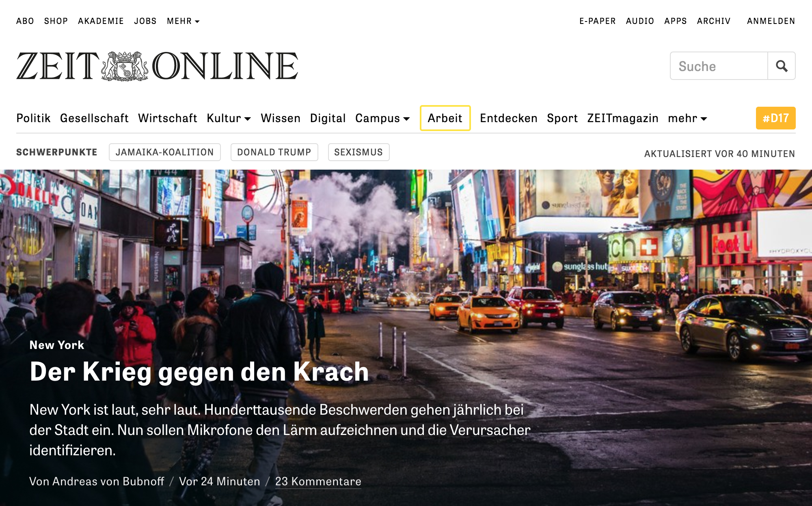Open headline Der Krieg gegen den Krach
Image resolution: width=812 pixels, height=506 pixels.
(199, 372)
